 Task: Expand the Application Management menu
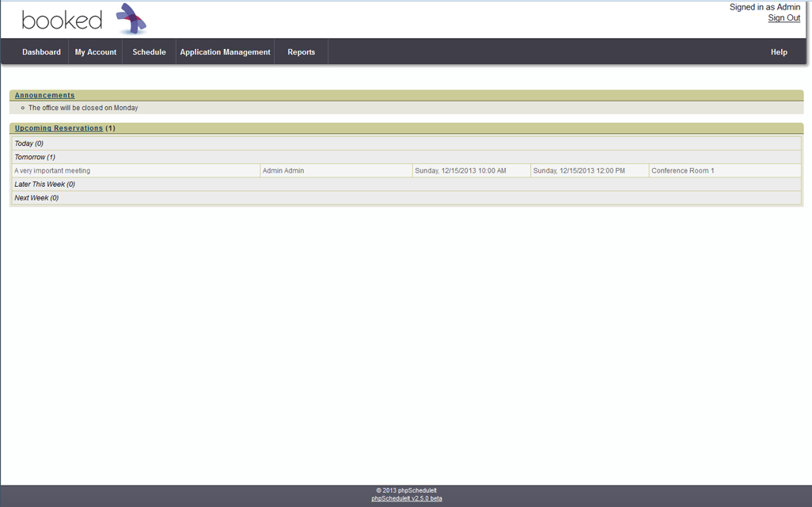(x=225, y=52)
